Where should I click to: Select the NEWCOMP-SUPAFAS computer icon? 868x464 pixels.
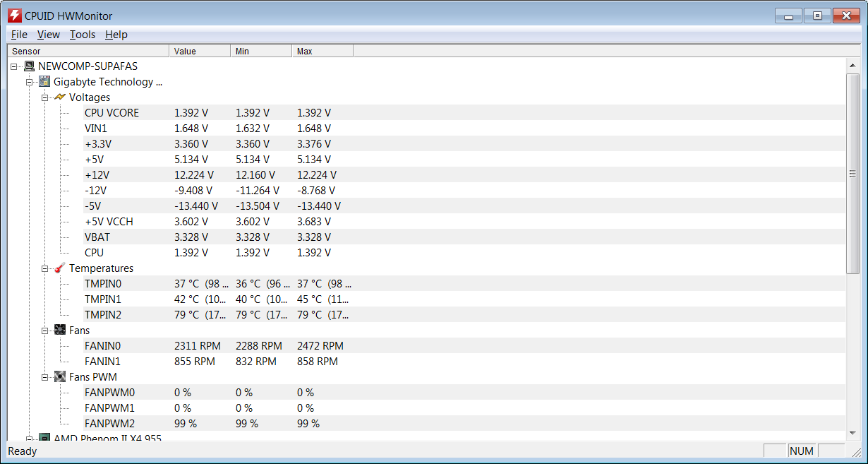coord(29,66)
